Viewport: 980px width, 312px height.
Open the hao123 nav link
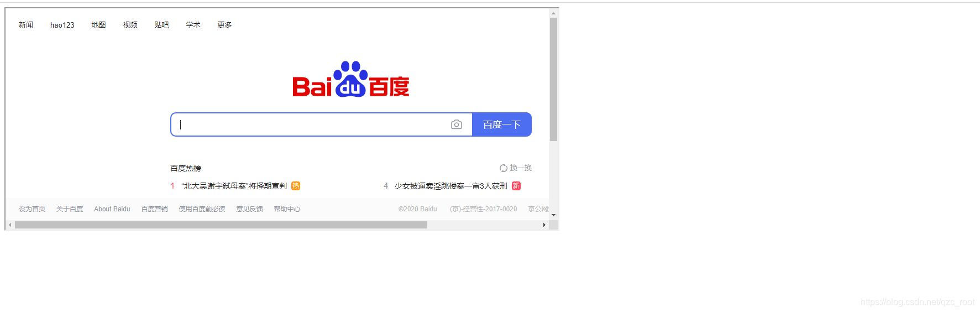tap(62, 25)
